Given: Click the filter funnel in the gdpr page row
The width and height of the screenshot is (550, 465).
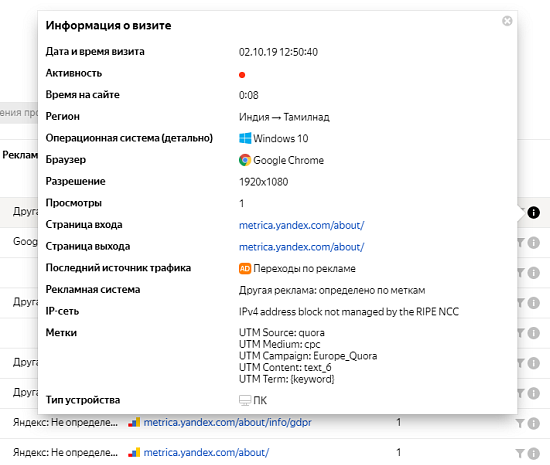Looking at the screenshot, I should pos(521,423).
